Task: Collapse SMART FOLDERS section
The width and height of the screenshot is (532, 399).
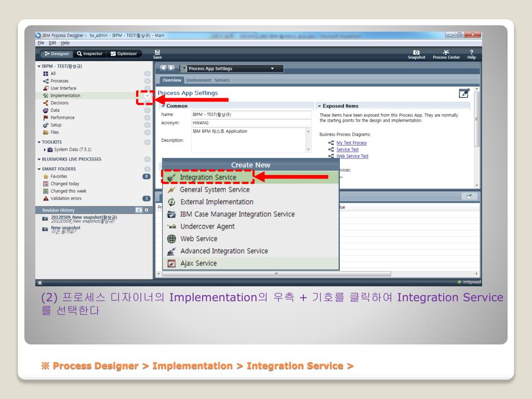Action: point(38,169)
